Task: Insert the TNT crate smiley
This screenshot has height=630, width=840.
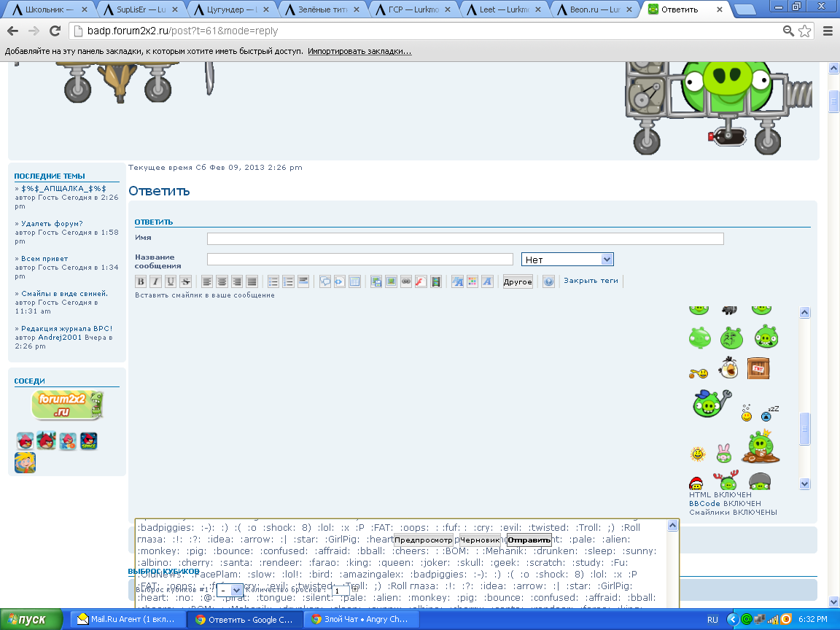Action: pyautogui.click(x=758, y=368)
